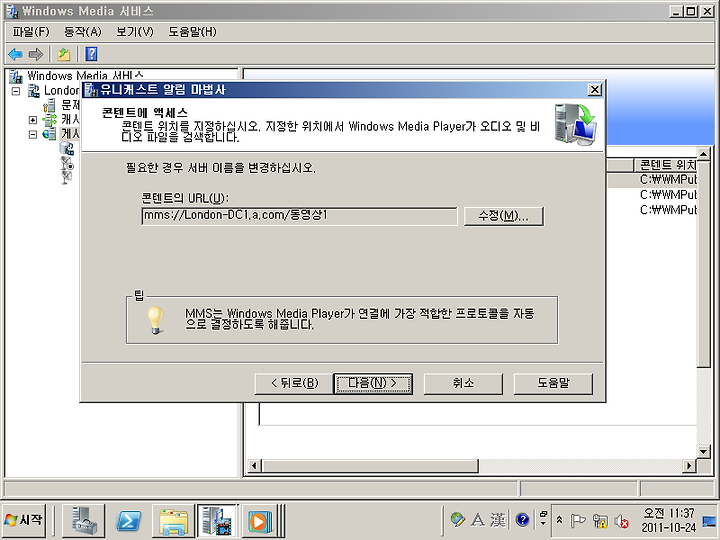The width and height of the screenshot is (720, 540).
Task: Toggle the IME A input mode icon
Action: [478, 520]
